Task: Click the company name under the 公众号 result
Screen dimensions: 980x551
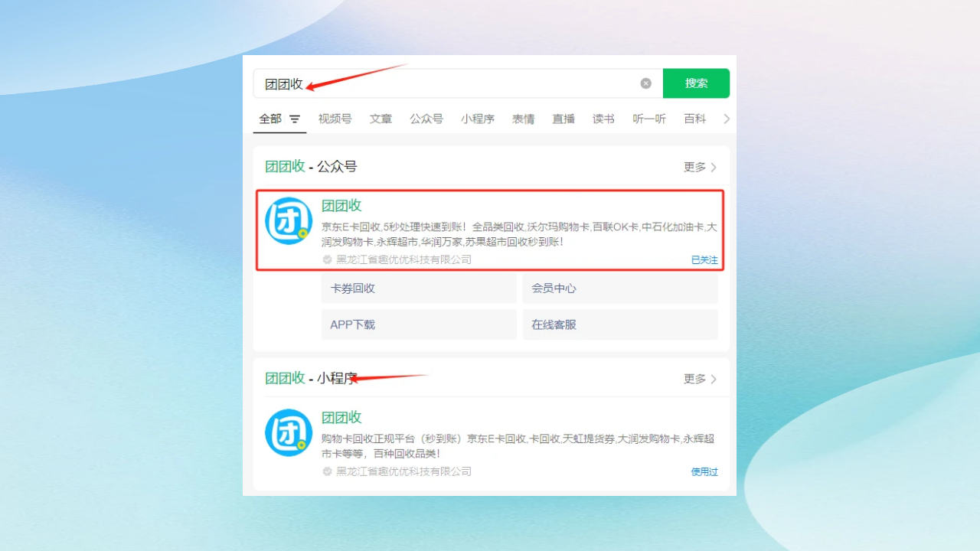Action: pos(403,259)
